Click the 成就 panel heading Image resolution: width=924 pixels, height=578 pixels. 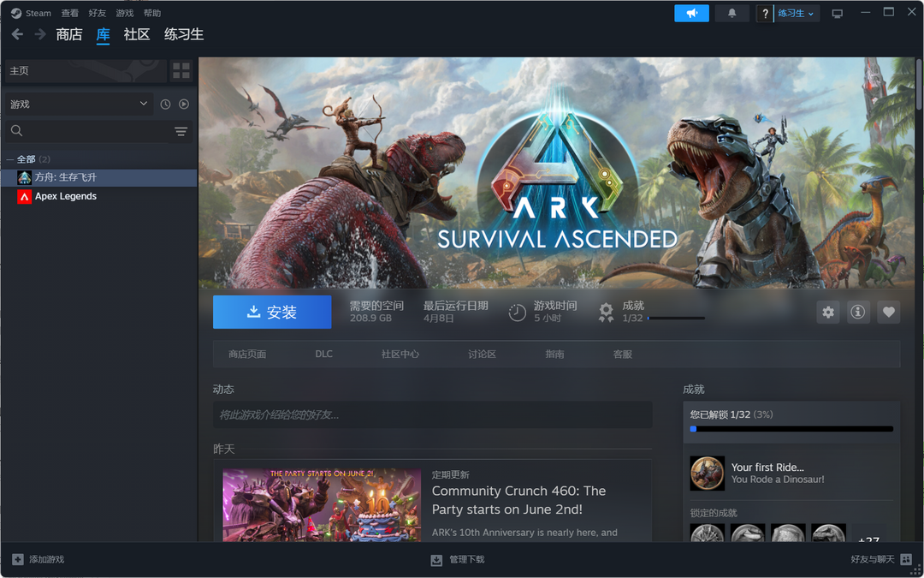tap(694, 390)
